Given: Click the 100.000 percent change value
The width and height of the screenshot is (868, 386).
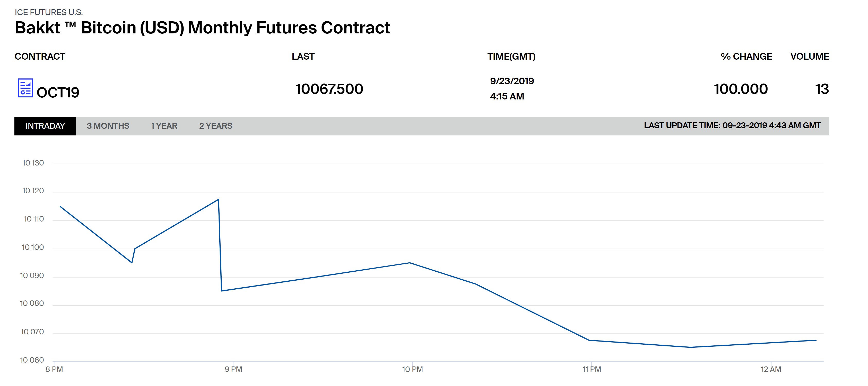Looking at the screenshot, I should (741, 89).
